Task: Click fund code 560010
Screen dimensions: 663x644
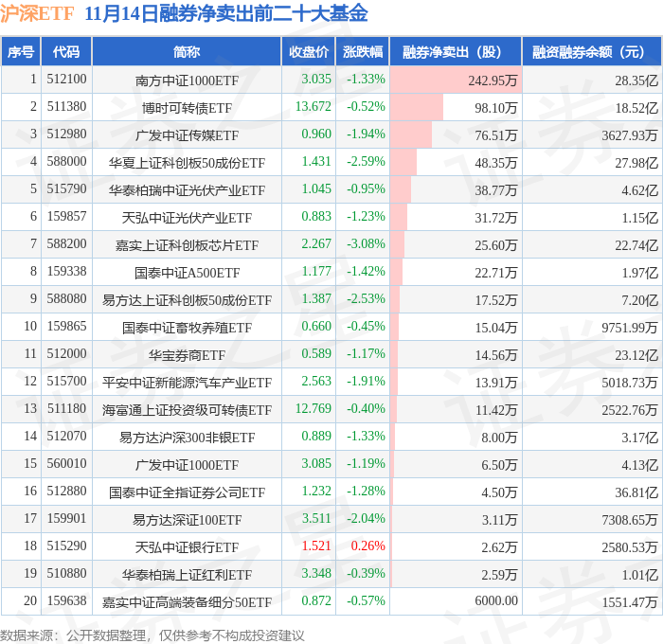Action: [x=66, y=464]
